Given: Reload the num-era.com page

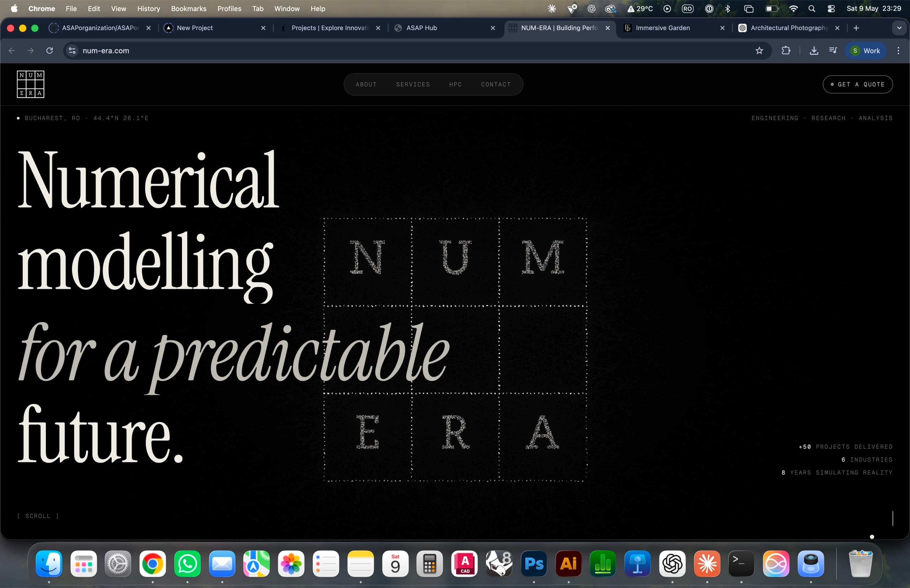Looking at the screenshot, I should [50, 51].
